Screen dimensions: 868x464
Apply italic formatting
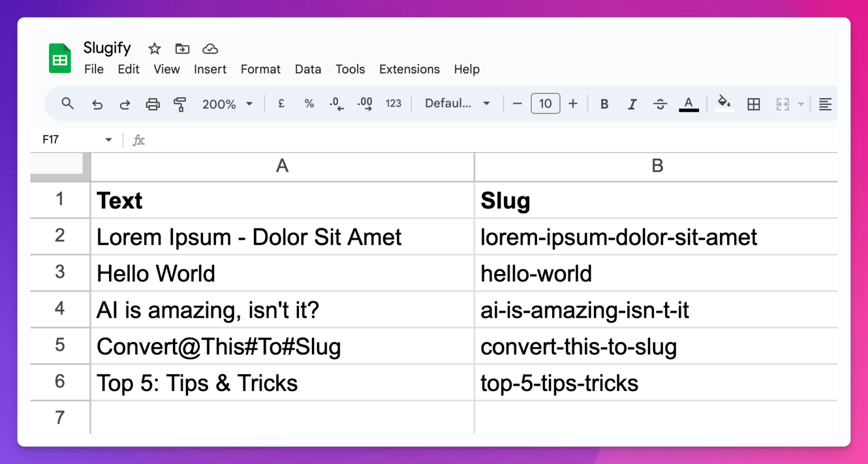click(x=632, y=104)
